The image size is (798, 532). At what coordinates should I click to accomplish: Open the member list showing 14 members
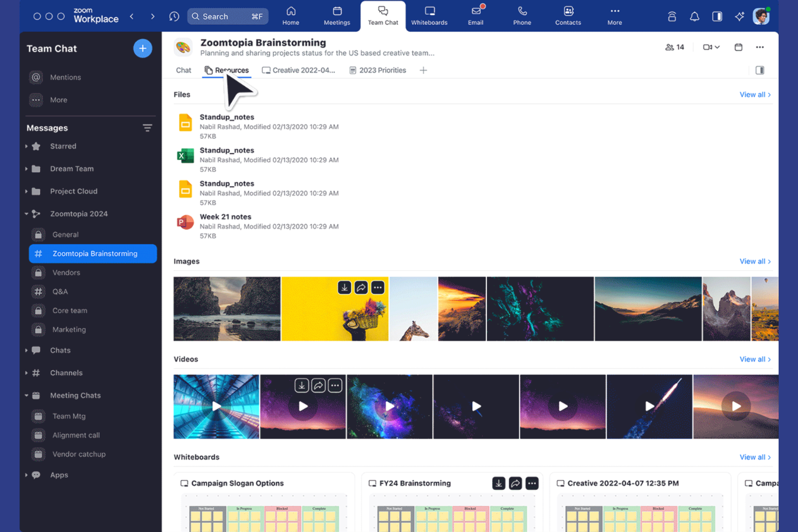(675, 47)
